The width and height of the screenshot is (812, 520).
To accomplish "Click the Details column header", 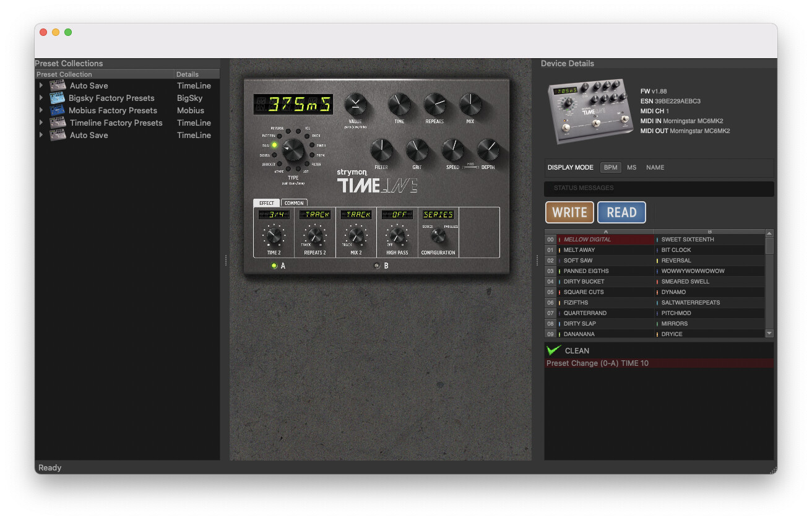I will click(x=197, y=74).
